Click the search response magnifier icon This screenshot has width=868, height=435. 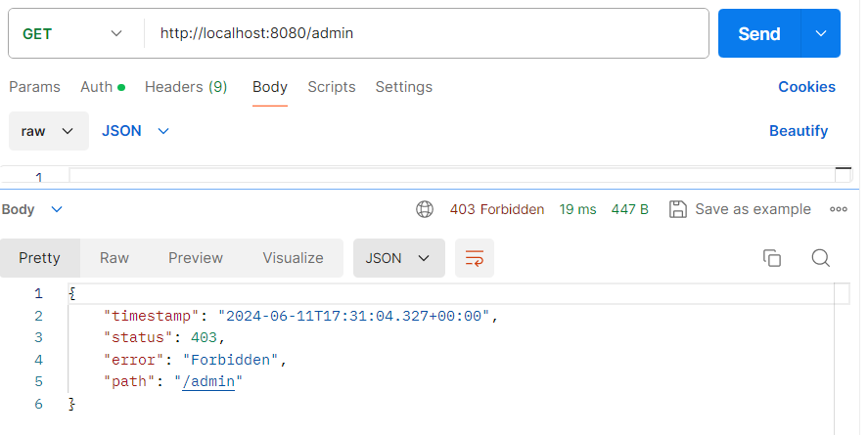pyautogui.click(x=821, y=258)
